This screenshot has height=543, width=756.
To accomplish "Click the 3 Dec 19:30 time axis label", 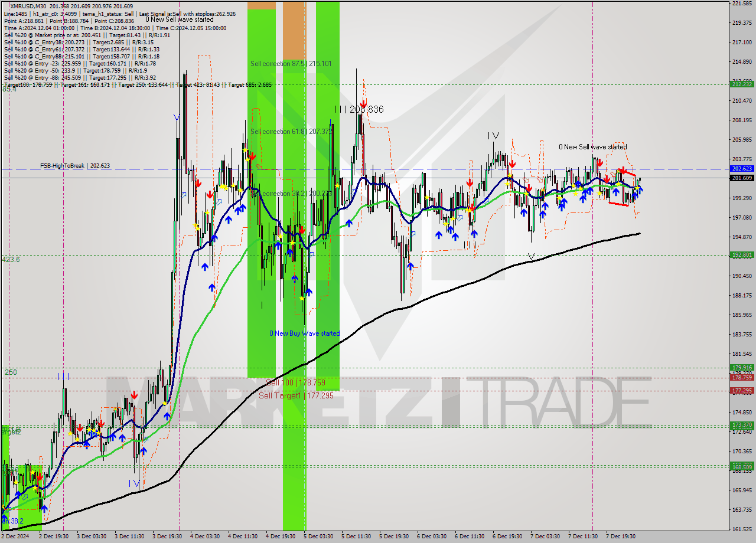I will click(167, 537).
